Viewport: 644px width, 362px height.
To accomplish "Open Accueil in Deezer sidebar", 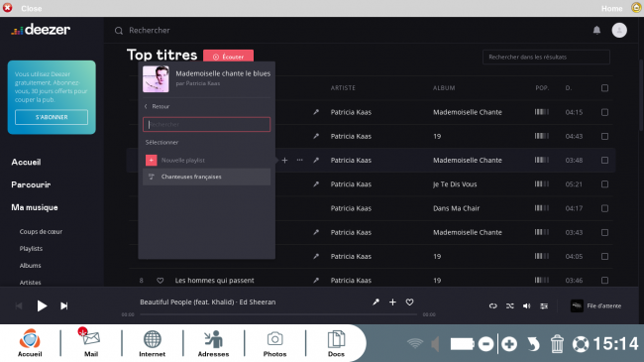I will tap(26, 162).
